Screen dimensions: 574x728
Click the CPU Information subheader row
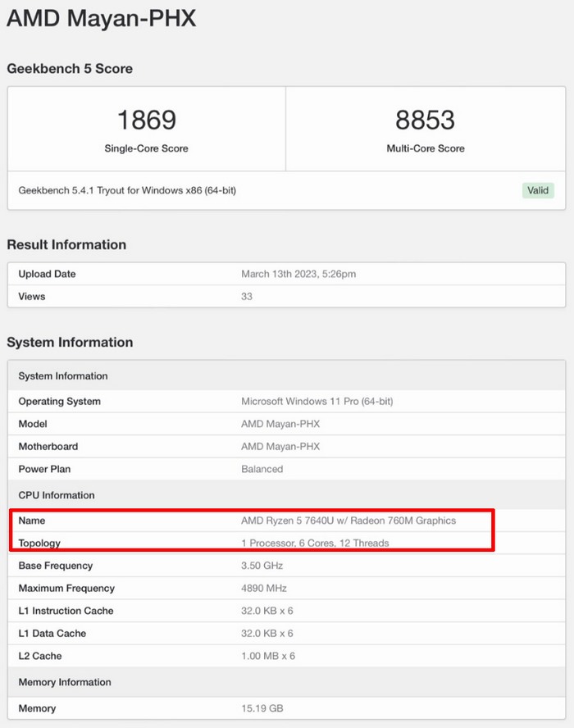tap(57, 495)
